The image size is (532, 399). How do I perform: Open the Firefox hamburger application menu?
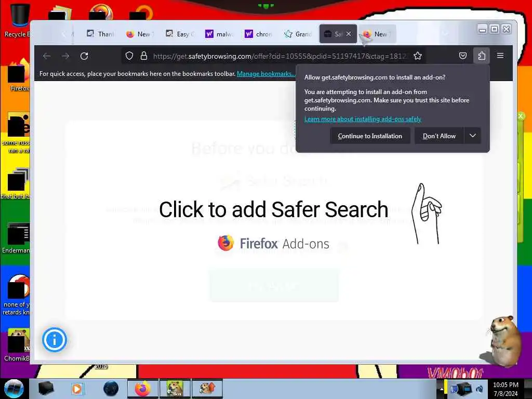tap(500, 55)
